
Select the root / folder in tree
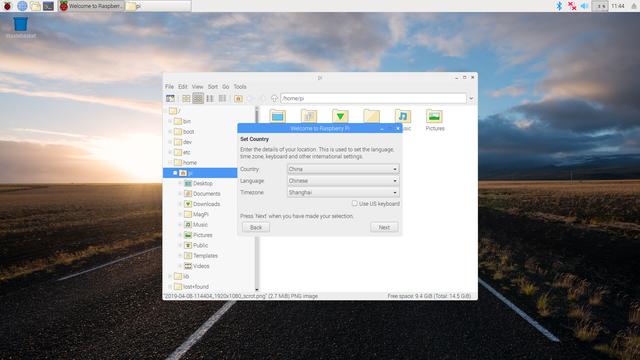[x=175, y=111]
